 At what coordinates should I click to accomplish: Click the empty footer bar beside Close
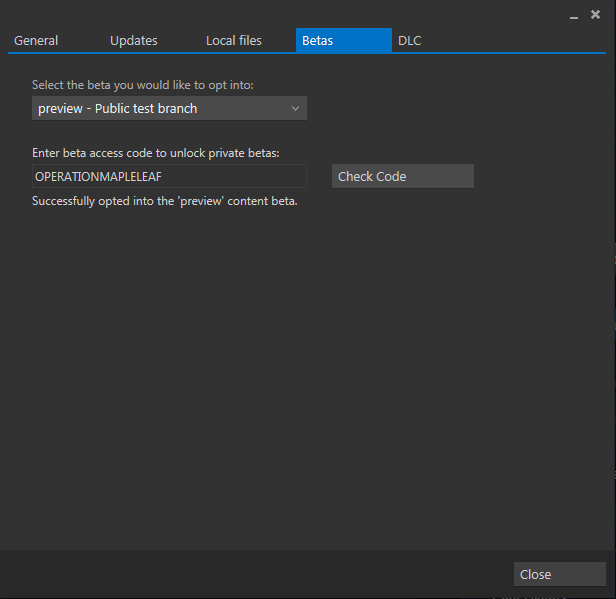point(250,574)
